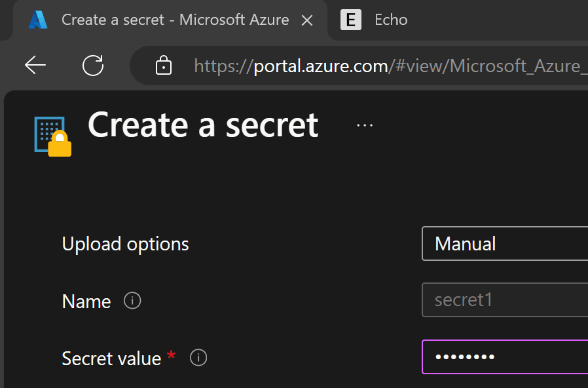This screenshot has width=588, height=388.
Task: Close the Create a secret tab
Action: (307, 20)
